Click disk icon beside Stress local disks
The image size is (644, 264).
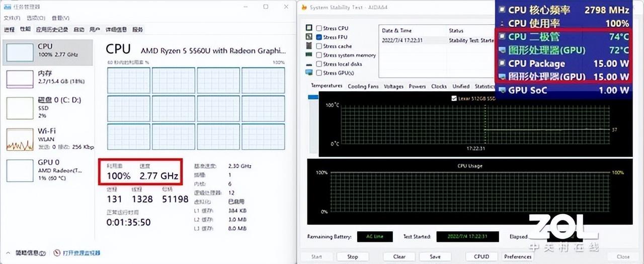[309, 64]
